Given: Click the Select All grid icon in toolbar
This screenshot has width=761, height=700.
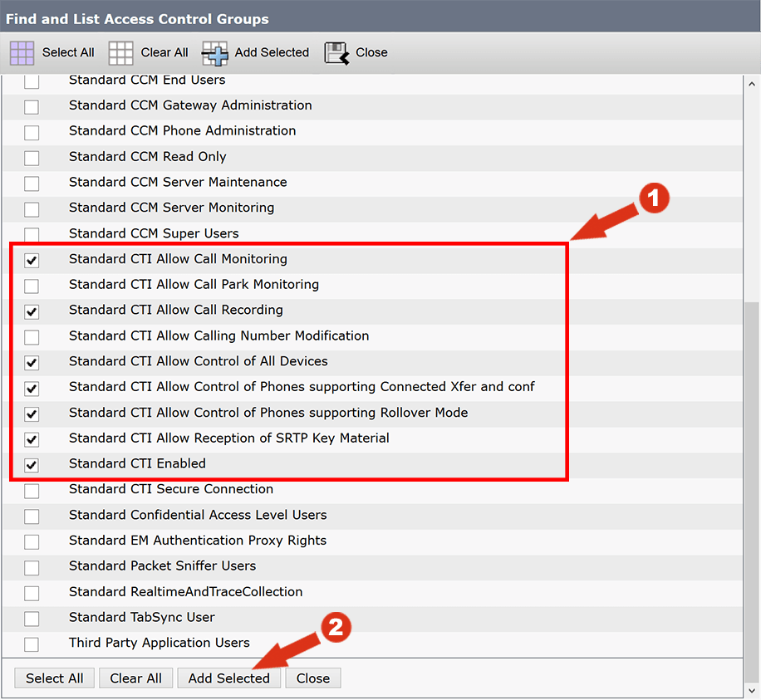Looking at the screenshot, I should (x=22, y=53).
